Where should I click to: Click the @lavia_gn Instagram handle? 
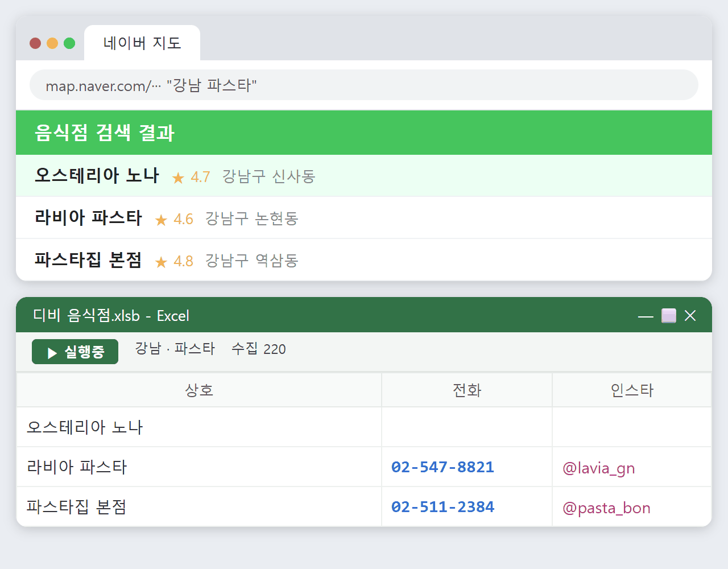[598, 468]
